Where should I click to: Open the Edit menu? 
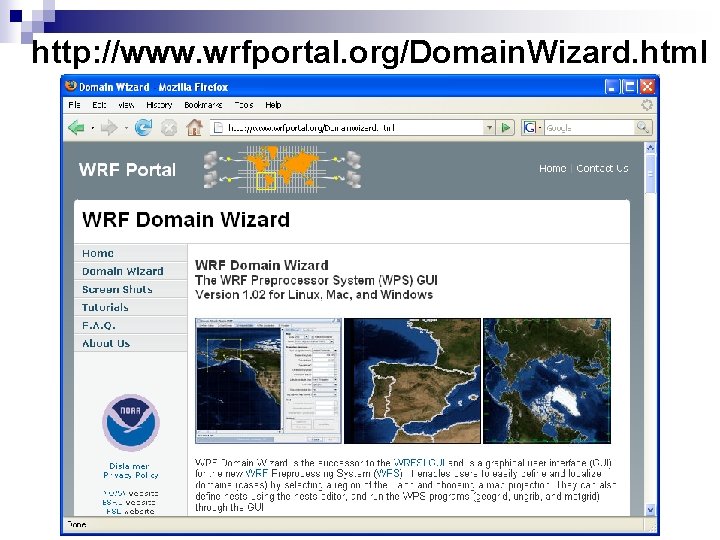click(99, 105)
